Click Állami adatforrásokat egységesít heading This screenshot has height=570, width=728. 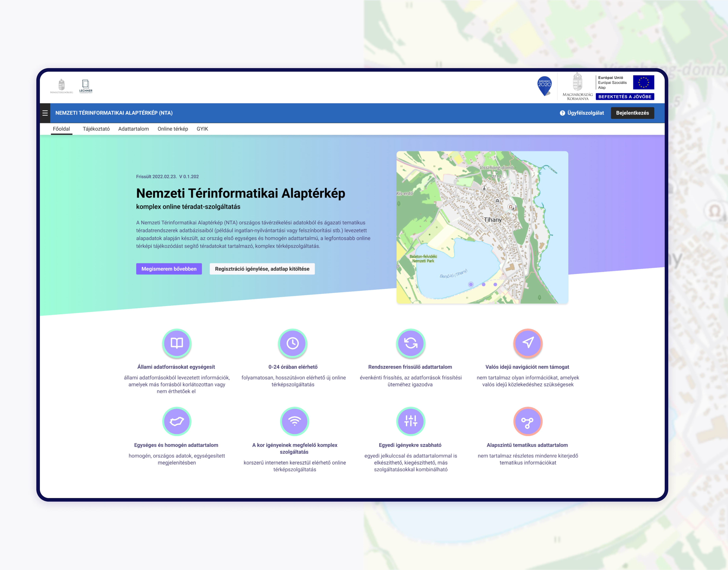(x=176, y=367)
